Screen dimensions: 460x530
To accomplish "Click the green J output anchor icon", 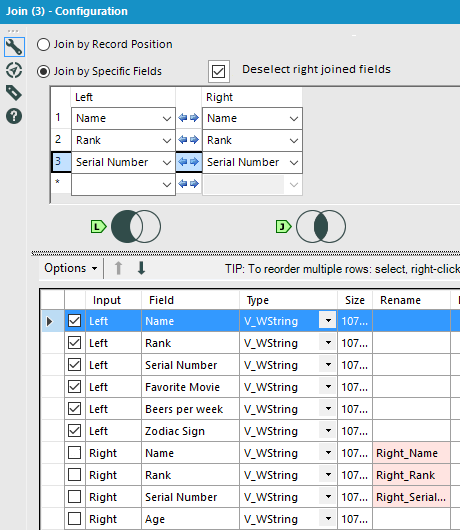I will [x=284, y=226].
